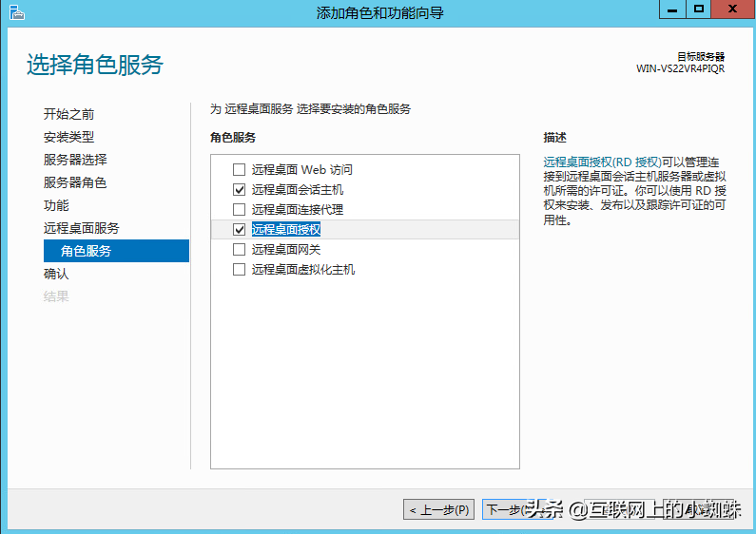Enable 远程桌面虚拟化主机 checkbox
This screenshot has width=756, height=534.
[x=239, y=269]
